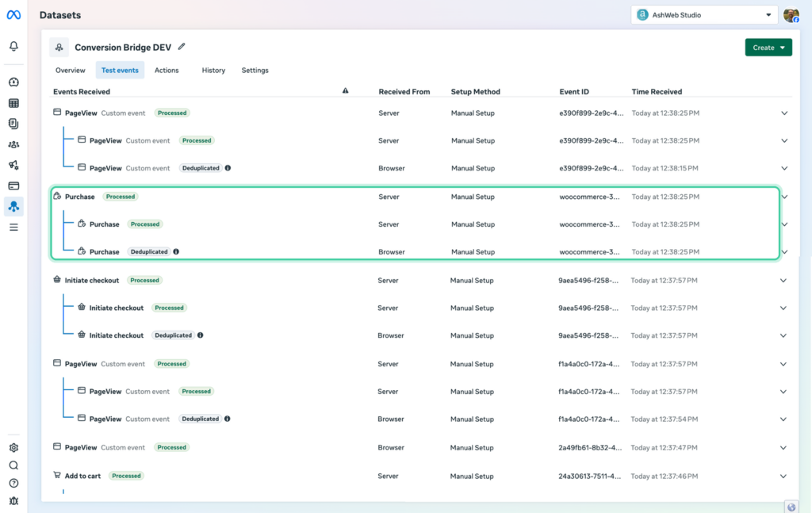Show info for deduplicated Initiate checkout event

point(201,335)
